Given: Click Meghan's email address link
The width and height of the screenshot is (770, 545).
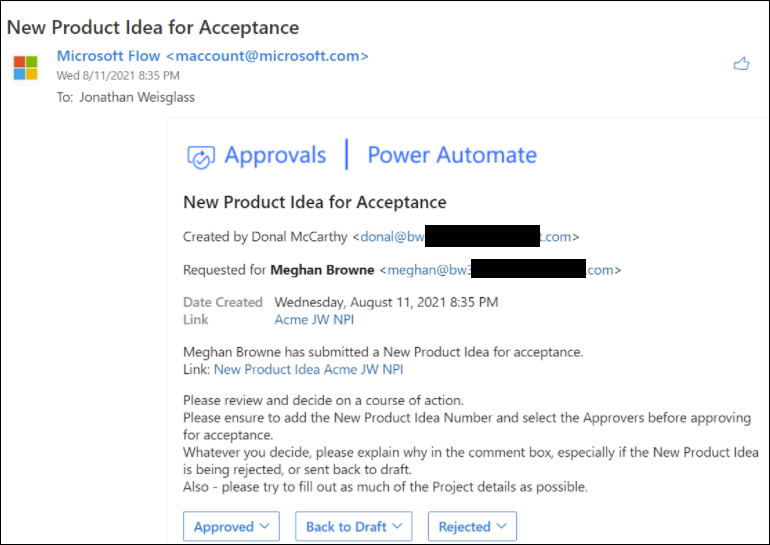Looking at the screenshot, I should [500, 270].
